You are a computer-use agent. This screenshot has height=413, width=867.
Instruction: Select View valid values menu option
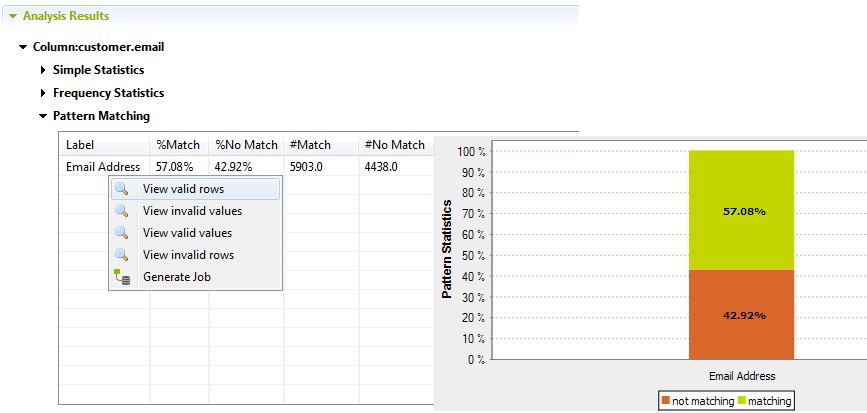tap(187, 233)
